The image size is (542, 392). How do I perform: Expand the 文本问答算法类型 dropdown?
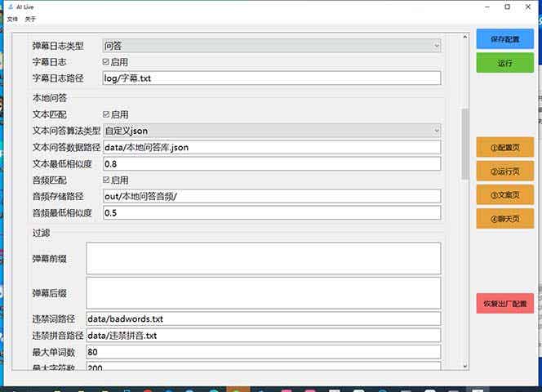[271, 131]
